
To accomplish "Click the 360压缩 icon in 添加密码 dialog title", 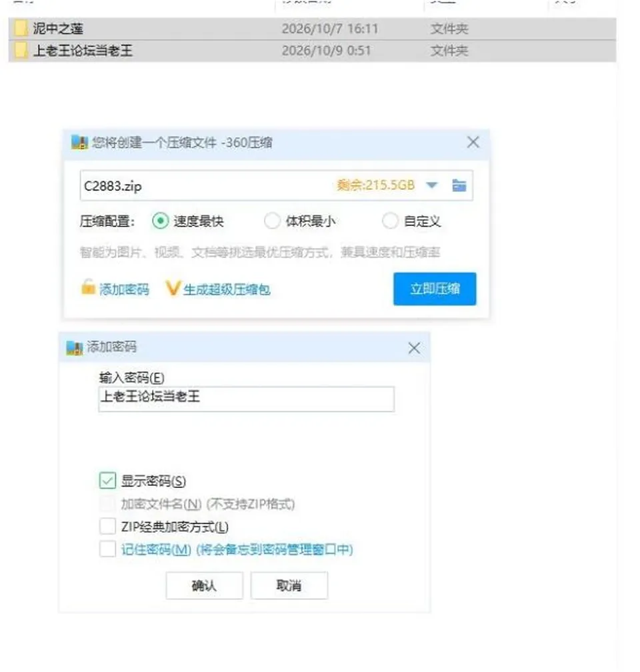I will coord(74,347).
